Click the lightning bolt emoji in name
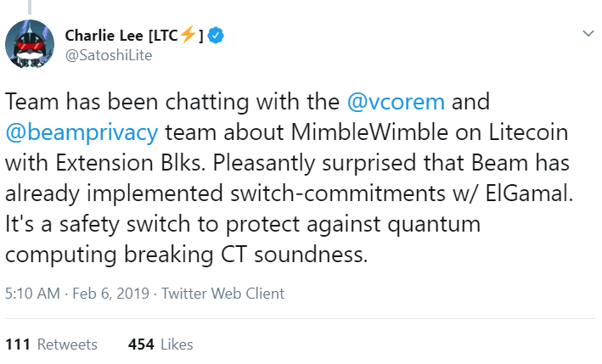This screenshot has height=364, width=602. coord(187,36)
